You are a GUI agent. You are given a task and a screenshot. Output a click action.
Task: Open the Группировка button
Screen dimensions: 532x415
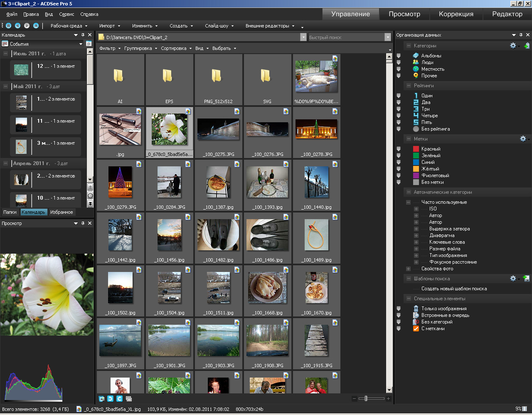coord(140,48)
